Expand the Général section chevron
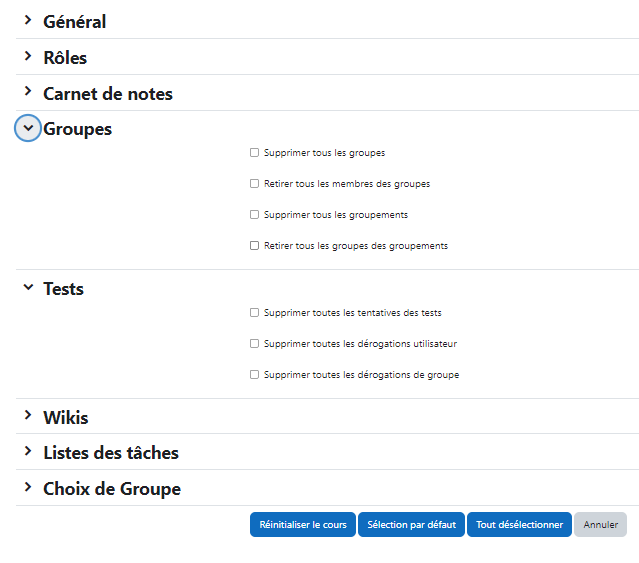Screen dimensions: 639x563 click(28, 20)
